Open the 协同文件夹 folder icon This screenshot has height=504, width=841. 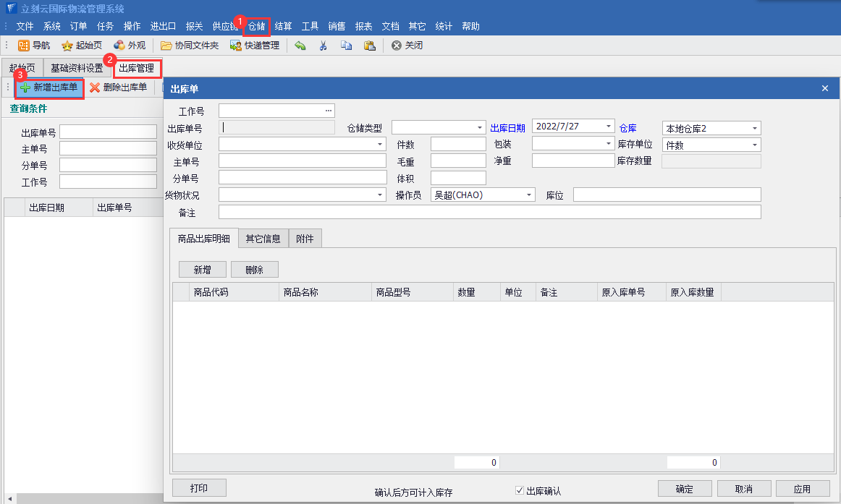pos(166,46)
